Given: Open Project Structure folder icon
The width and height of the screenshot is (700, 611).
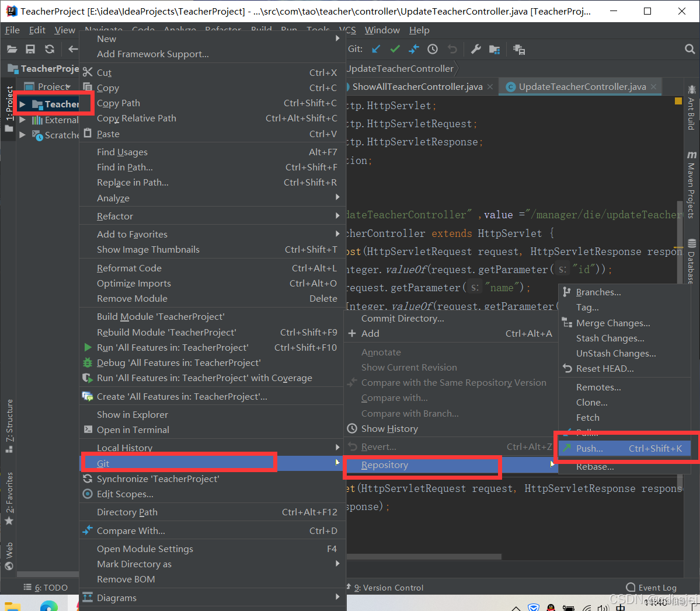Looking at the screenshot, I should (x=494, y=49).
